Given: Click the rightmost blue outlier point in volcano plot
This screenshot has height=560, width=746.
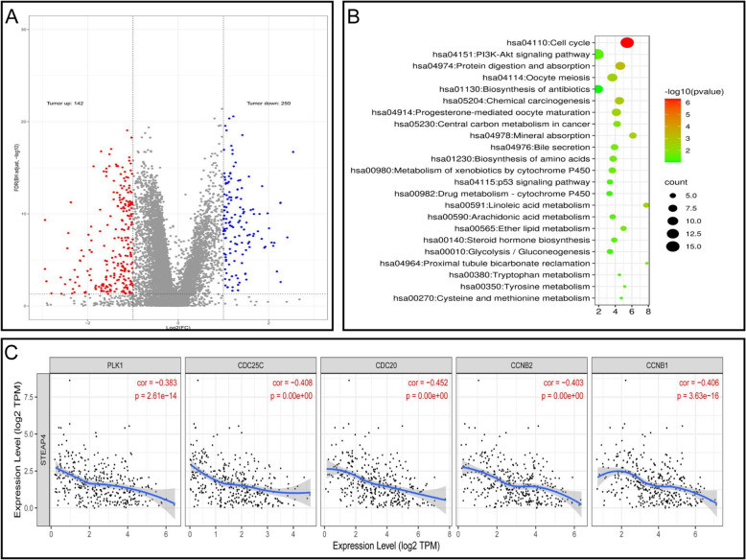Looking at the screenshot, I should 293,152.
